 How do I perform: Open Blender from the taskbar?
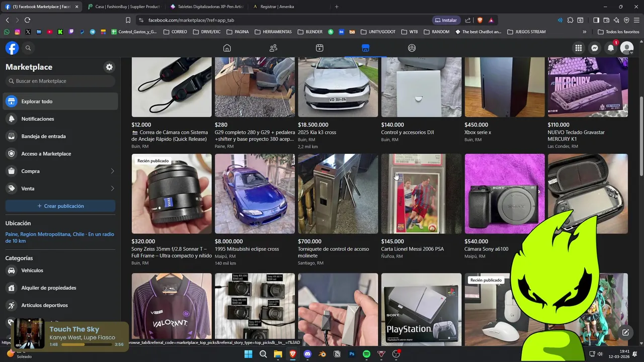tap(323, 354)
